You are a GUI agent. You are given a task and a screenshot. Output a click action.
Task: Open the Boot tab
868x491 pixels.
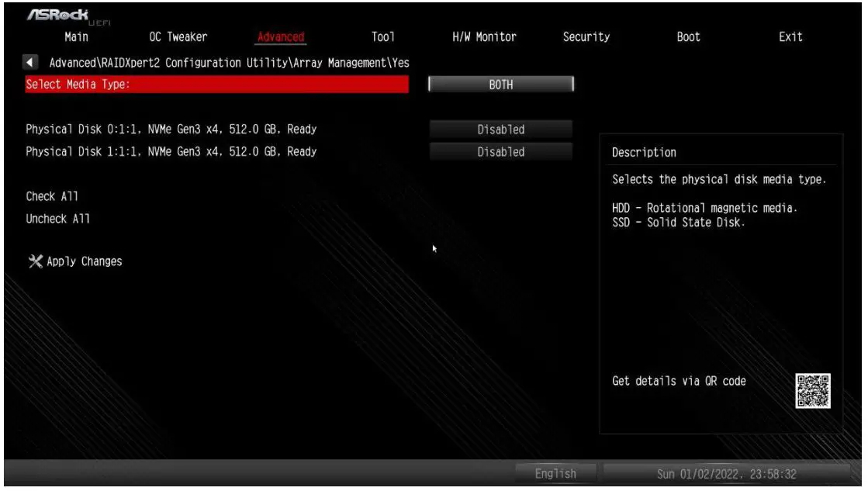(x=688, y=36)
